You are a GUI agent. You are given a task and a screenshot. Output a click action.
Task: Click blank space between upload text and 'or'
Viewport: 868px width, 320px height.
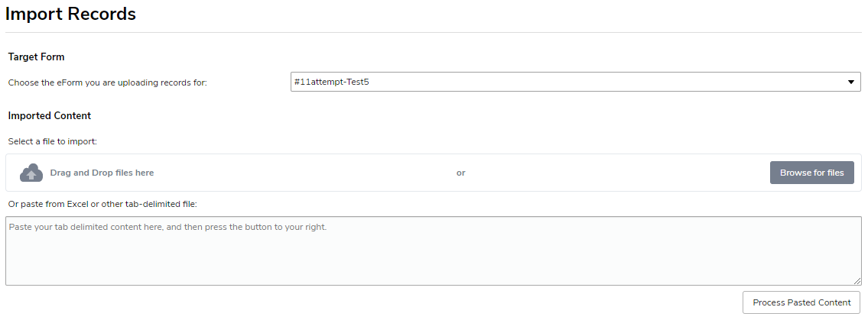pos(304,173)
